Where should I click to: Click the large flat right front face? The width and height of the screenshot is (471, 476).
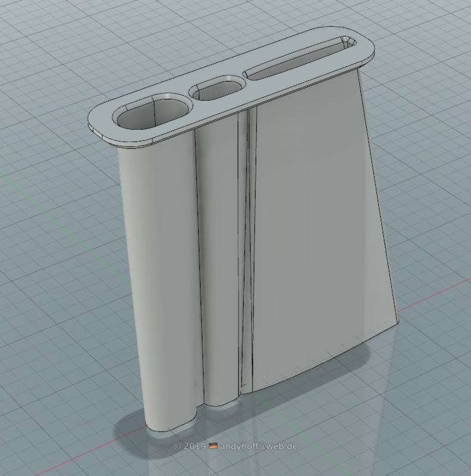click(315, 226)
